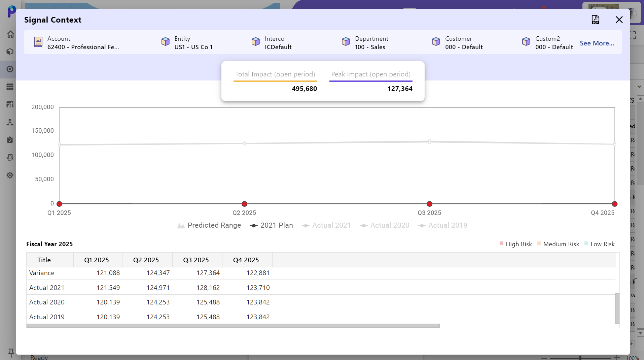This screenshot has width=644, height=360.
Task: Click Actual 2021 Q3 value 128,162
Action: click(x=208, y=288)
